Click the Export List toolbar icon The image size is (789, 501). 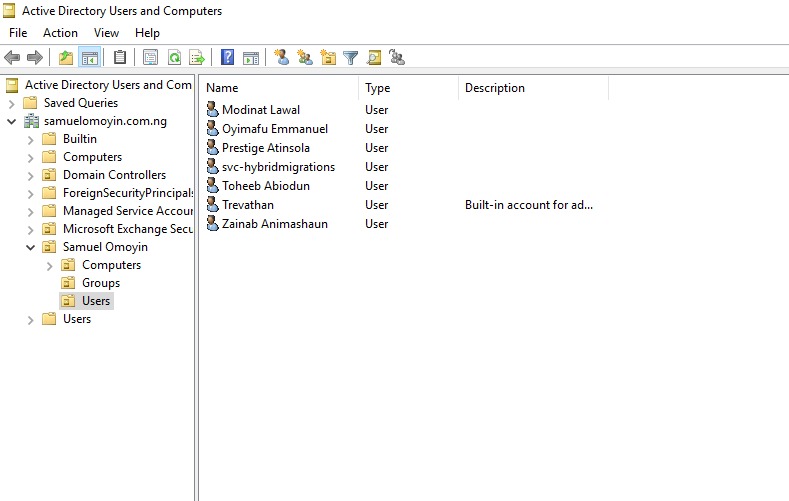[x=197, y=57]
